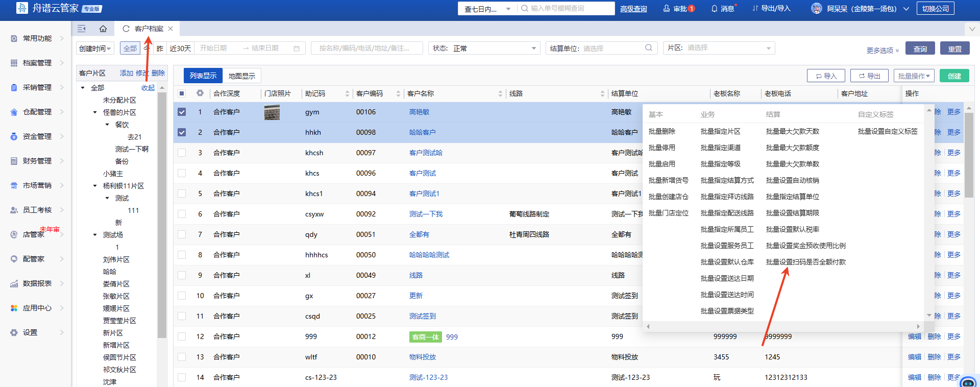Toggle the select-all header checkbox
This screenshot has height=387, width=980.
(182, 93)
